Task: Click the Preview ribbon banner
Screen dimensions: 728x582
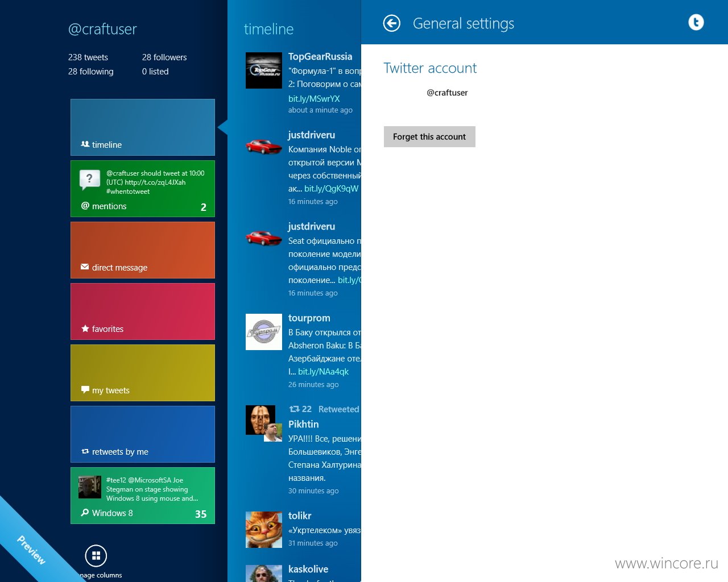Action: [31, 550]
